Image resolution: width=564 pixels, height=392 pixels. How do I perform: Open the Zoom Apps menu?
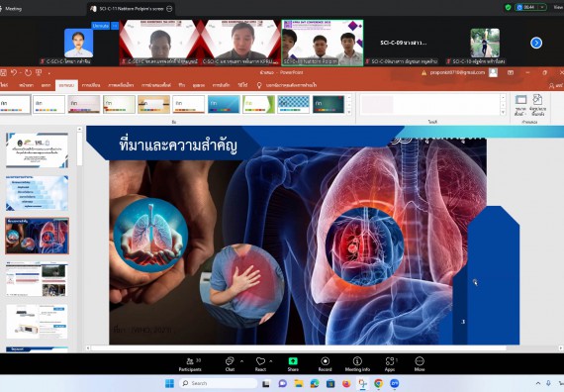tap(390, 364)
